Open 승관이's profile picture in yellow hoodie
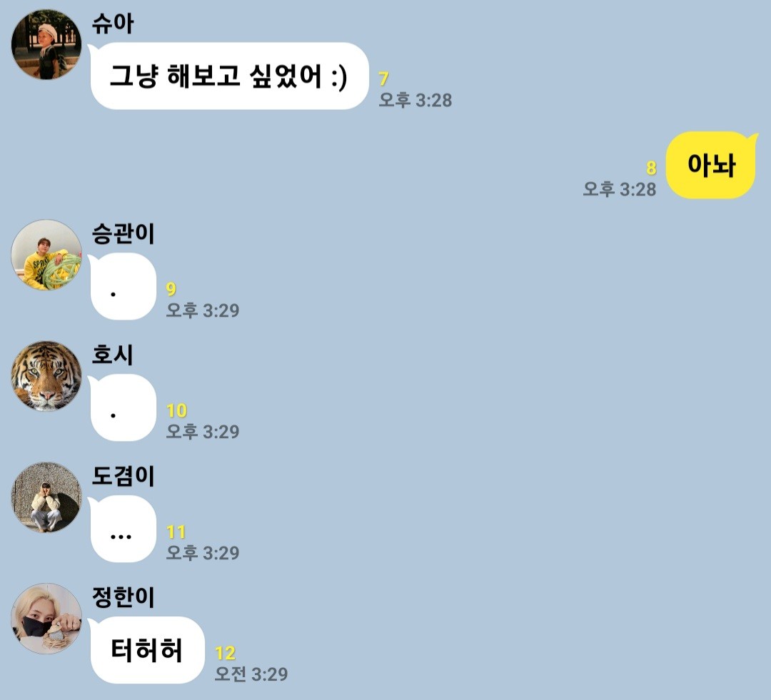This screenshot has height=700, width=771. (46, 255)
